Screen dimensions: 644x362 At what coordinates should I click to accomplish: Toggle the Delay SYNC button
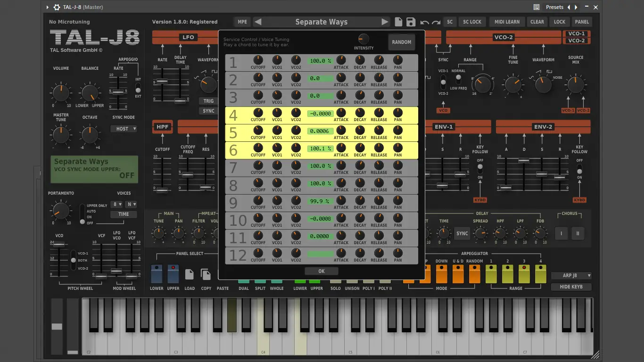click(462, 233)
